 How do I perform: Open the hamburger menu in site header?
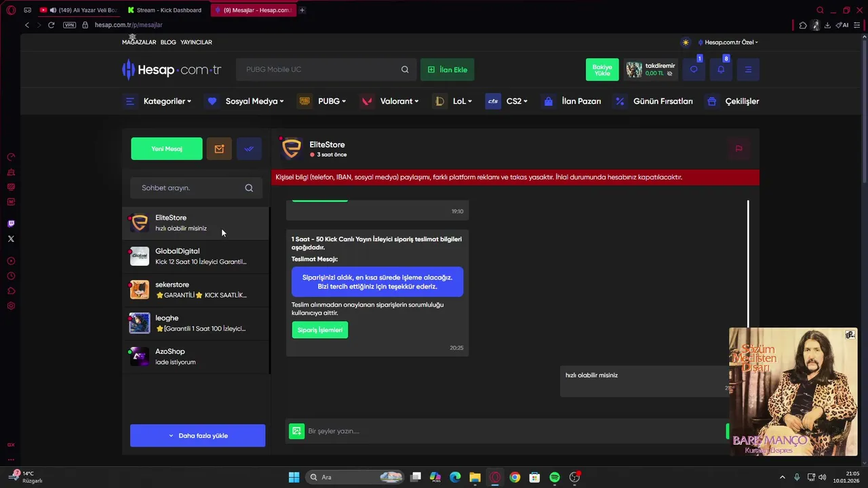(748, 69)
